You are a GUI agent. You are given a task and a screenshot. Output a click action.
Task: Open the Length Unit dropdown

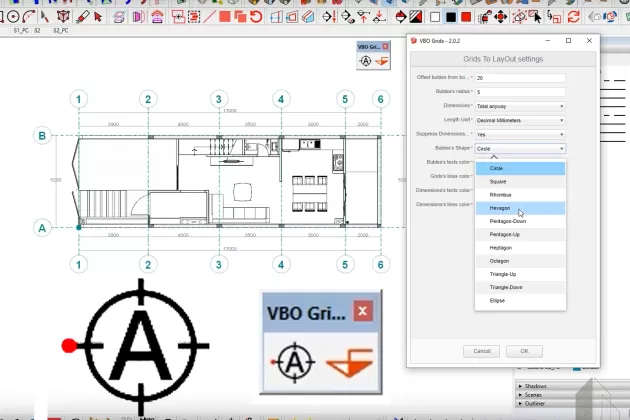click(520, 120)
